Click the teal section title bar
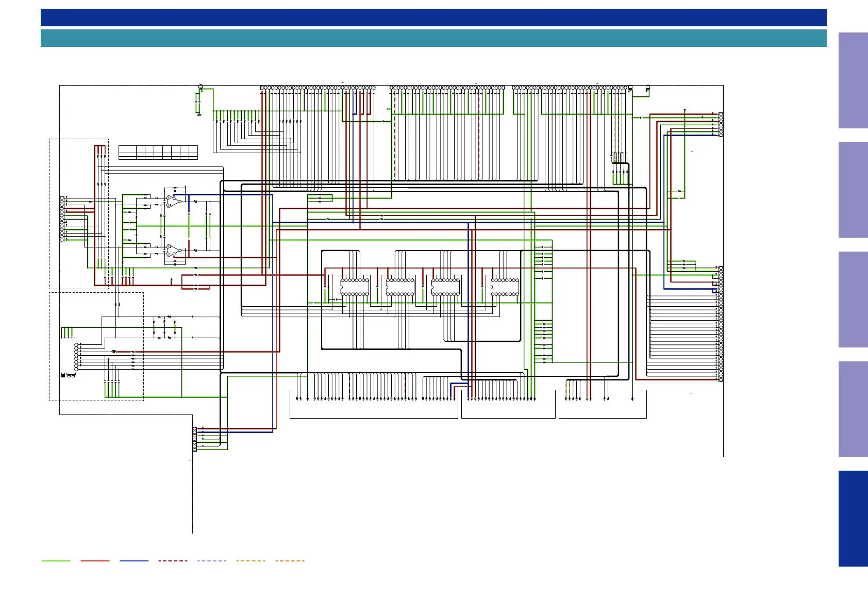The height and width of the screenshot is (614, 868). (433, 38)
